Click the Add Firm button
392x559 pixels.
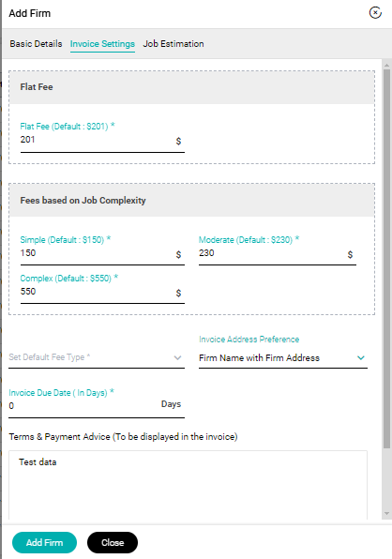(x=45, y=543)
